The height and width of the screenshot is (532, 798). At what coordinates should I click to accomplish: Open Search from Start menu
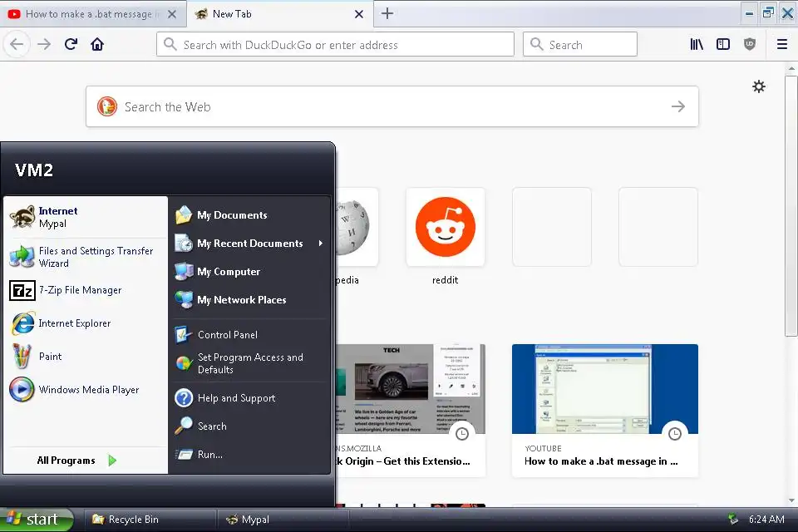(249, 426)
